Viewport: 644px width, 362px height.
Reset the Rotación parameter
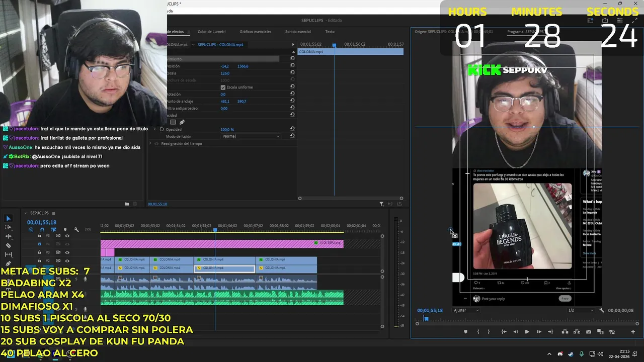pos(292,94)
